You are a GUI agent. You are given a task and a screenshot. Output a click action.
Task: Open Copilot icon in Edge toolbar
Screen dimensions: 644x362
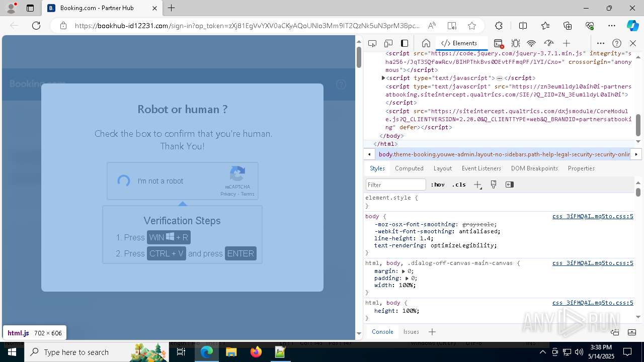click(632, 26)
